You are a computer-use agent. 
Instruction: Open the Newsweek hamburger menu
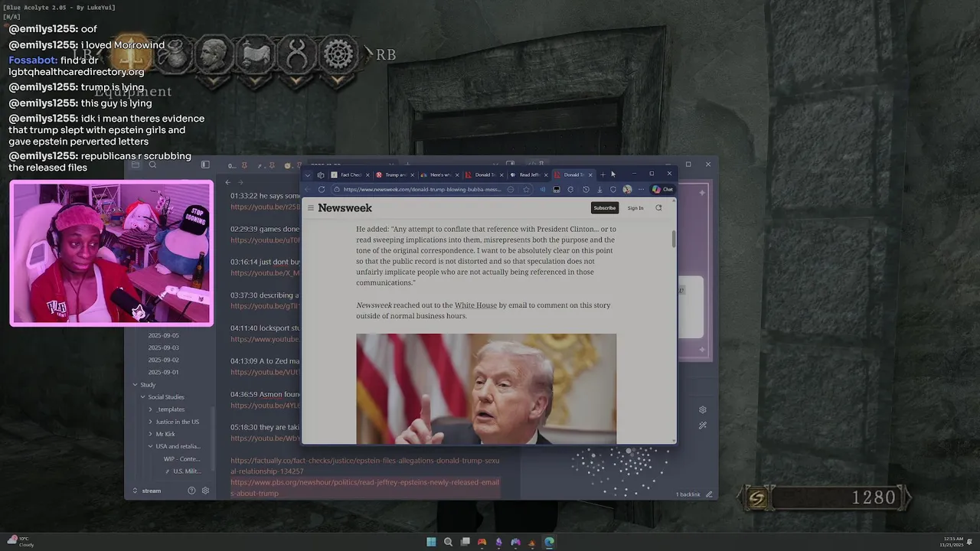tap(310, 208)
